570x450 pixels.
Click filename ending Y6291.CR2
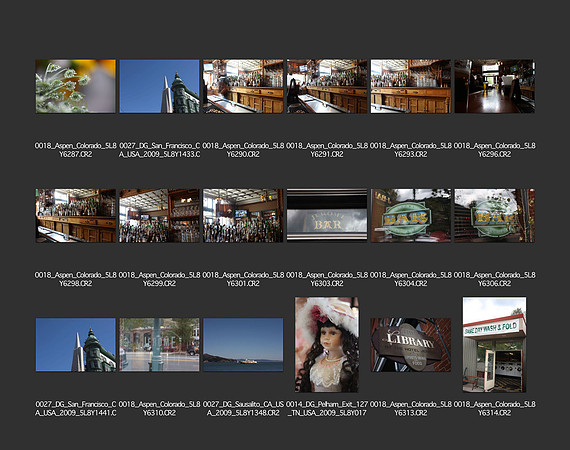click(x=327, y=150)
